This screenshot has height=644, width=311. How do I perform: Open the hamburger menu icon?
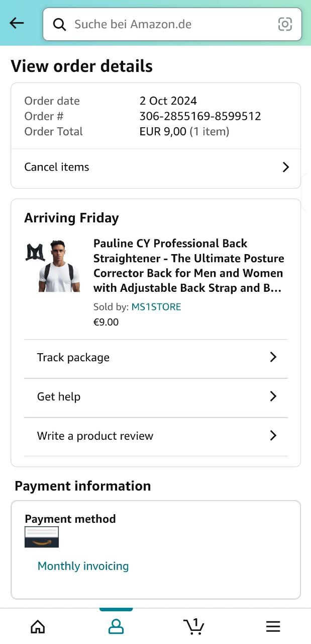pyautogui.click(x=273, y=626)
